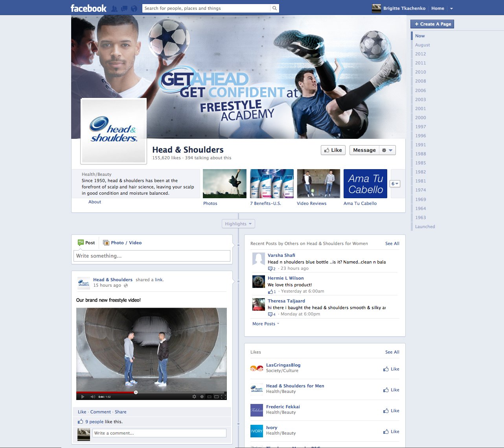Open Hermie L Wilson's name link

pos(286,278)
